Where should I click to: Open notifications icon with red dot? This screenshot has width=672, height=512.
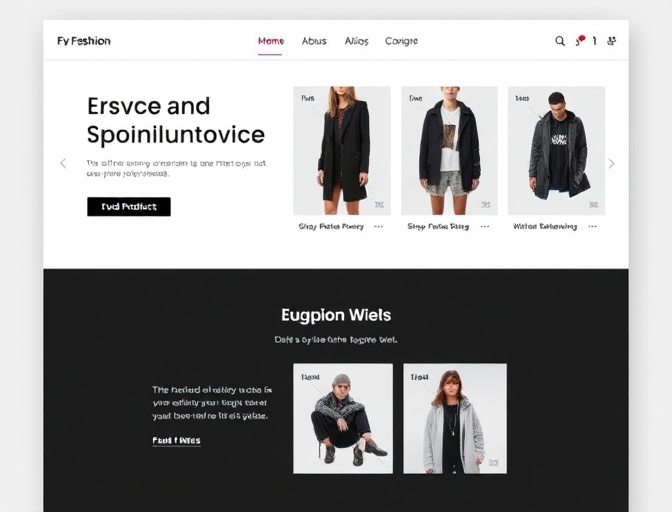[x=580, y=41]
